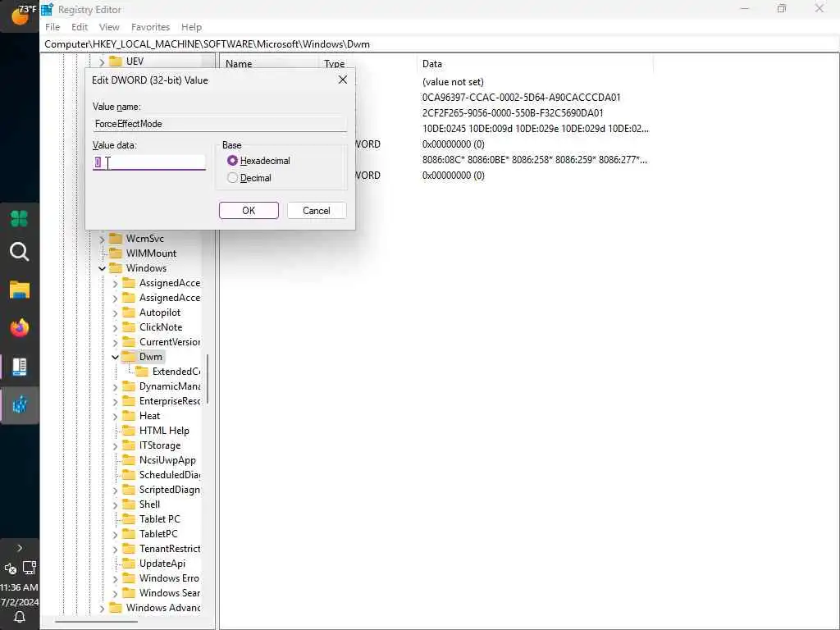Select the 8086:08C* device list value
Screen dimensions: 840x630
[x=534, y=160]
